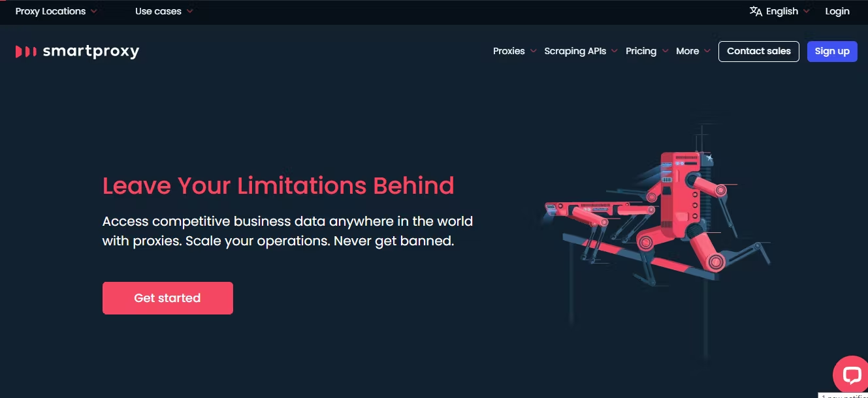Click the language translate icon
868x398 pixels.
coord(756,11)
